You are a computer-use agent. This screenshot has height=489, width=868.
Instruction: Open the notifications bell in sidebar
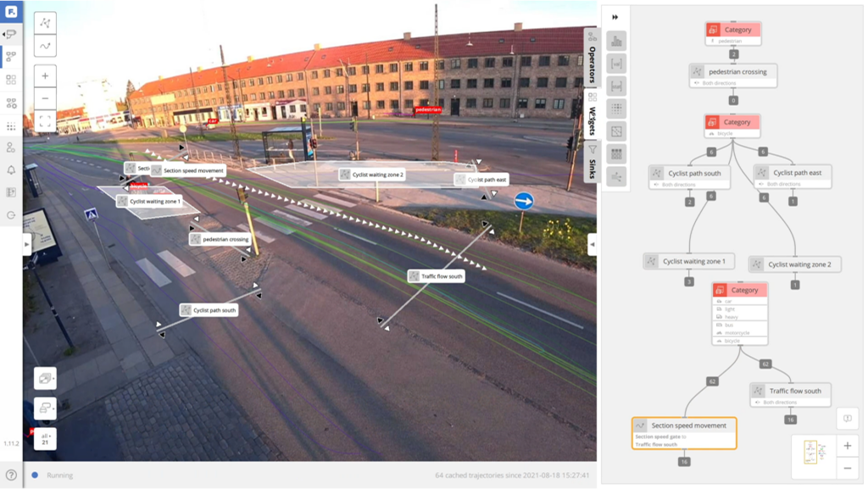point(11,170)
